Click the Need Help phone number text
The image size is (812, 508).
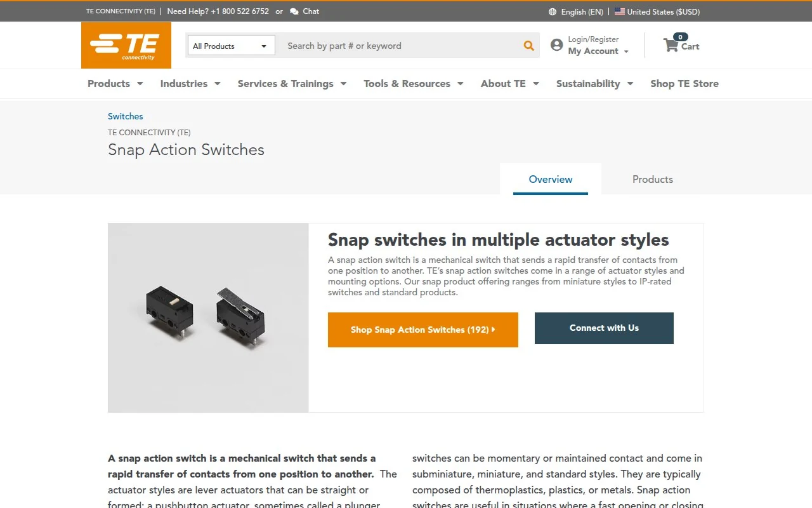(x=218, y=11)
